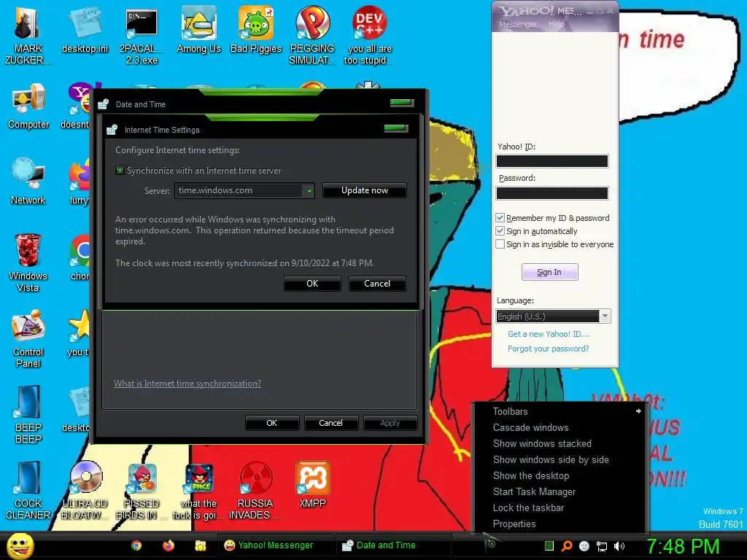This screenshot has width=747, height=560.
Task: Switch to Date and Time taskbar button
Action: 393,545
